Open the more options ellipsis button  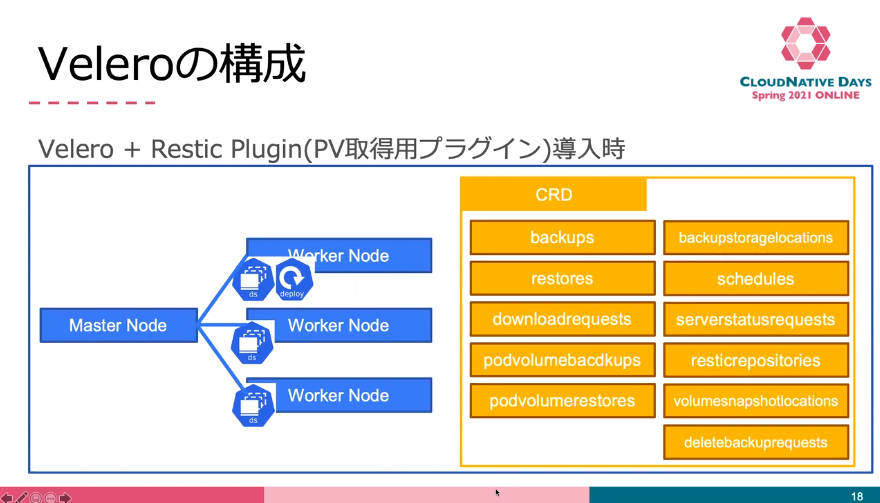pyautogui.click(x=51, y=498)
